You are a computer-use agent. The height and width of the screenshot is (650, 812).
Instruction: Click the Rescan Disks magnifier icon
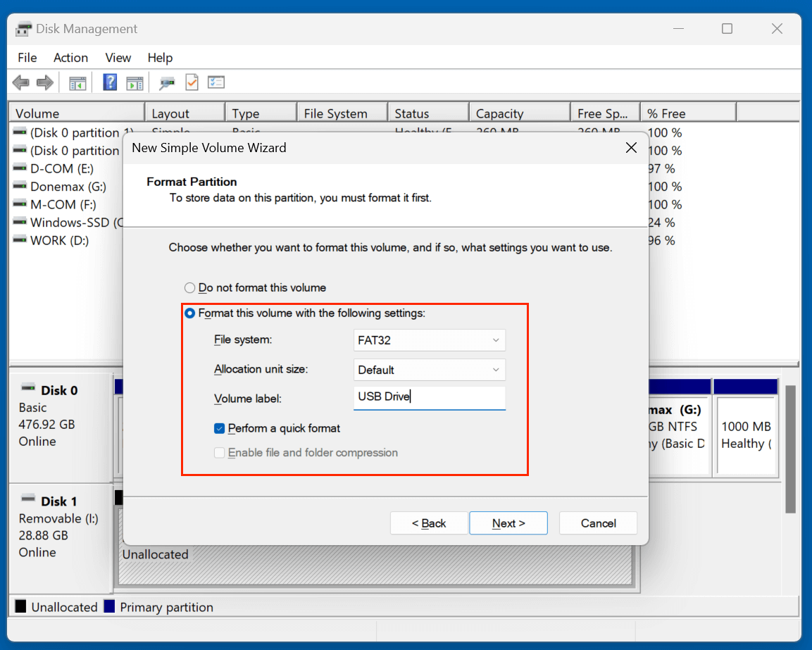(x=167, y=82)
